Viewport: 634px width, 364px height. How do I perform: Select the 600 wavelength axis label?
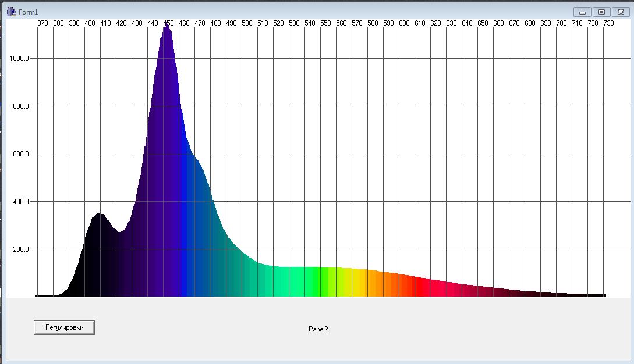[x=405, y=23]
